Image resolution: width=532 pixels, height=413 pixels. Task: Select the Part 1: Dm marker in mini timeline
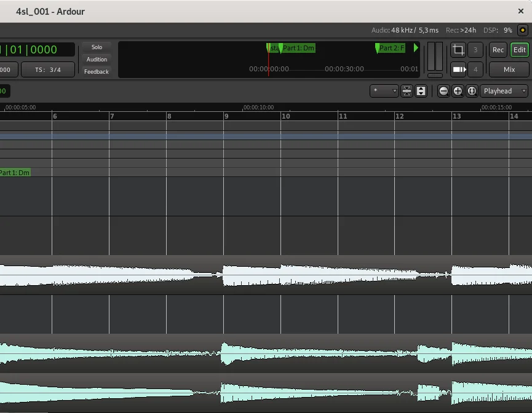pyautogui.click(x=298, y=48)
